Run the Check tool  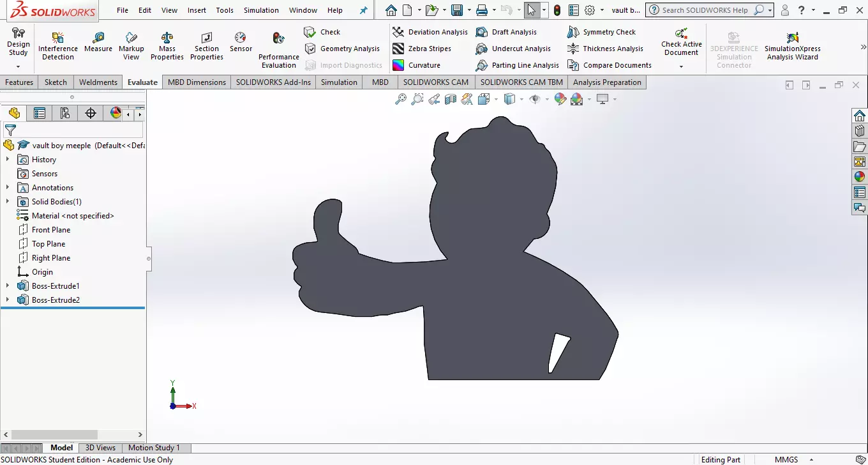click(322, 32)
